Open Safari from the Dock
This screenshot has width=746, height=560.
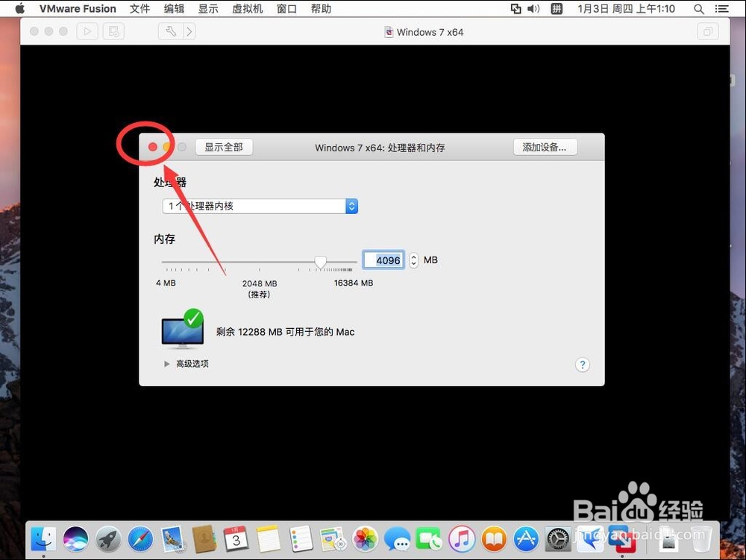pyautogui.click(x=140, y=539)
